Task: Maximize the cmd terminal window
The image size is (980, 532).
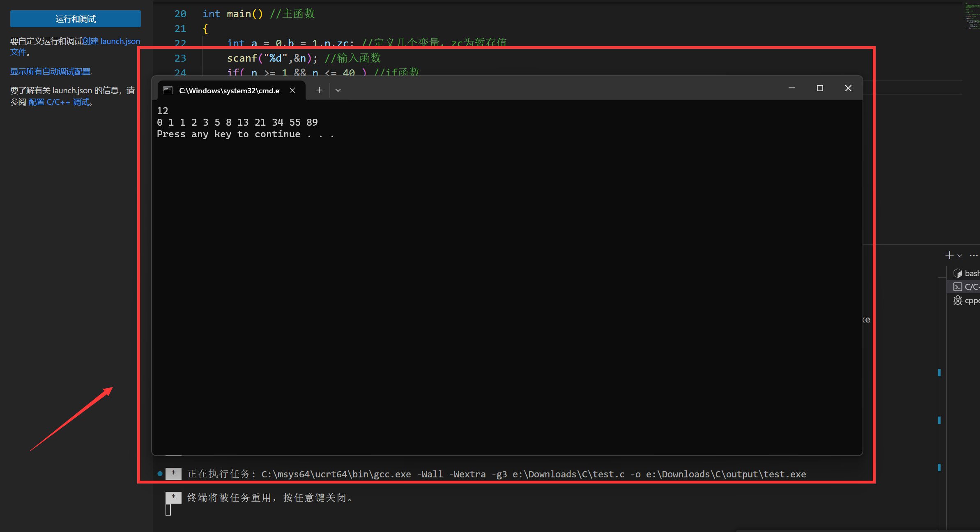Action: [x=820, y=88]
